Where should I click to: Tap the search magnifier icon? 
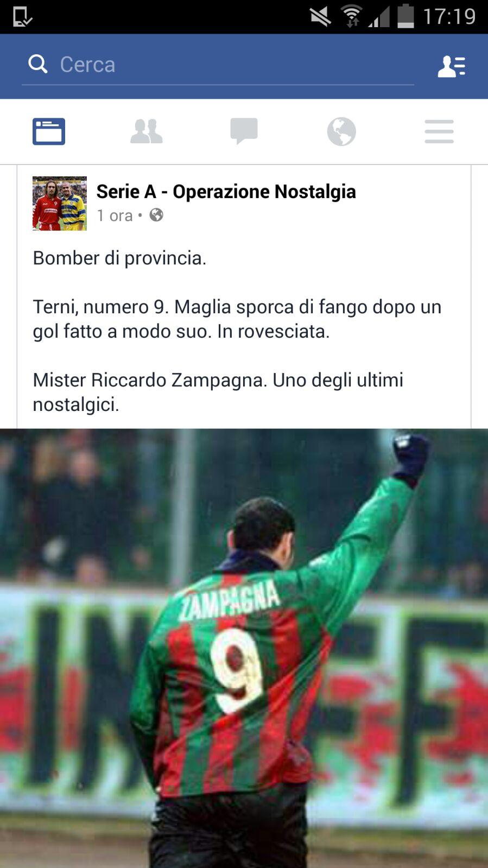click(x=38, y=64)
